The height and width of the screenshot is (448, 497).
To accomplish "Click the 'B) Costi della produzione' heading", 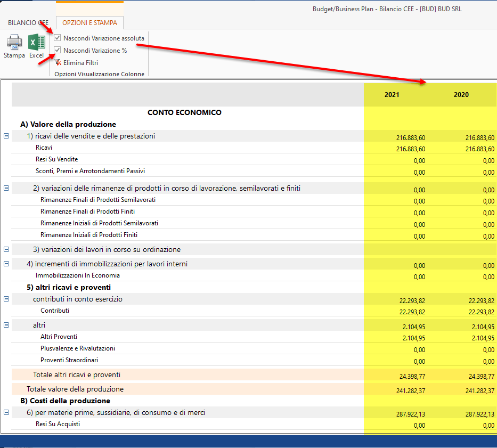I will [66, 401].
